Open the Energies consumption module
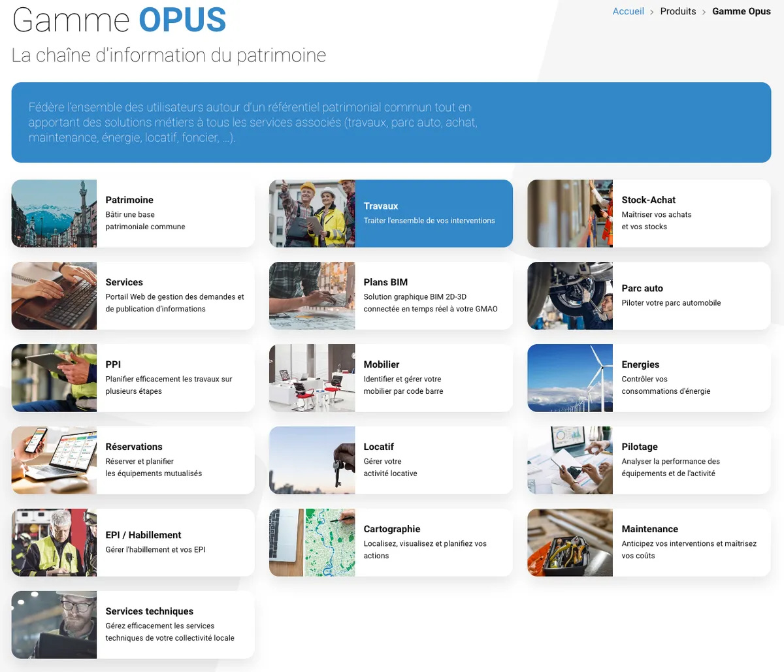 [648, 377]
